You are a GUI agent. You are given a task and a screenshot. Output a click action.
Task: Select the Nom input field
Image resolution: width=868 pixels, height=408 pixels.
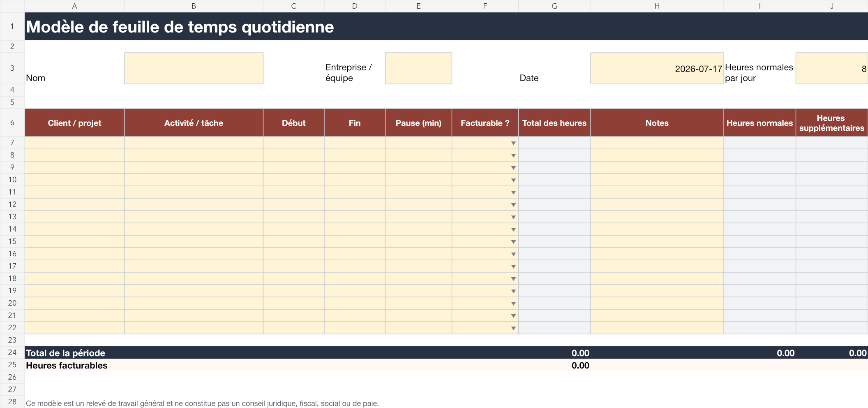(x=194, y=68)
